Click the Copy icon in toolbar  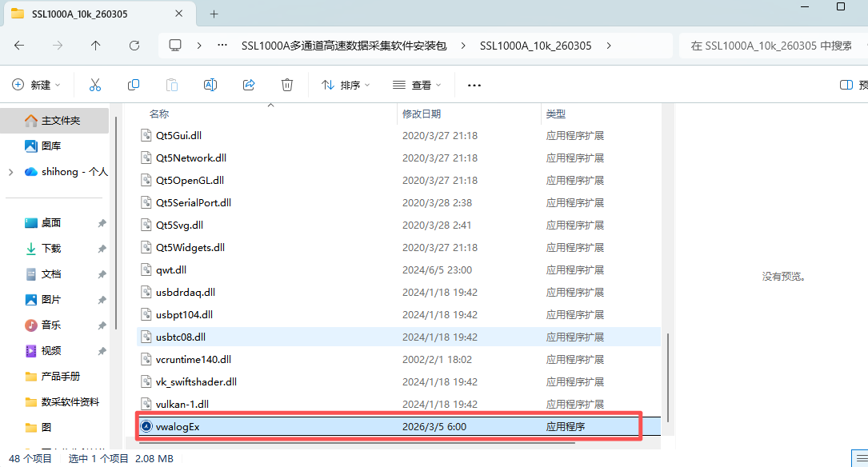click(134, 85)
